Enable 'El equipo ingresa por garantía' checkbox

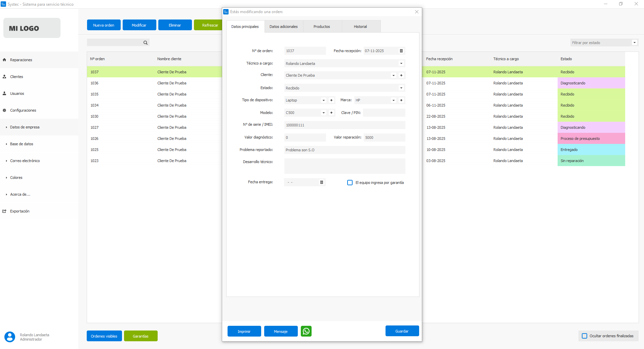(x=350, y=183)
